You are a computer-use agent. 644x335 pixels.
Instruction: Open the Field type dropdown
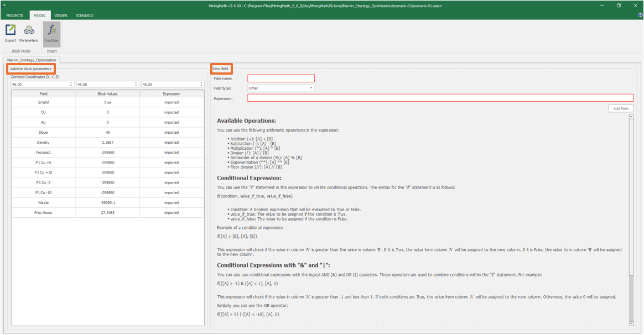click(281, 88)
